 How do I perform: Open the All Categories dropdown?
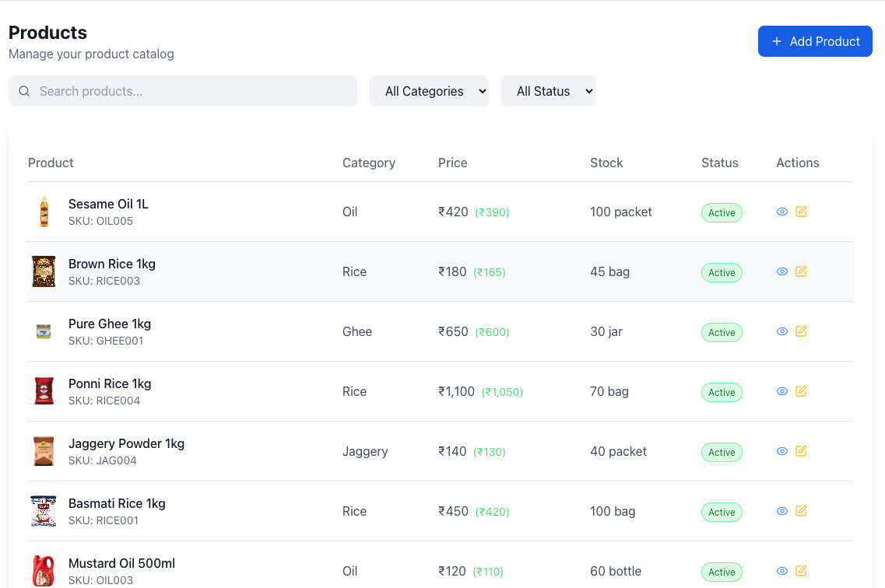429,91
